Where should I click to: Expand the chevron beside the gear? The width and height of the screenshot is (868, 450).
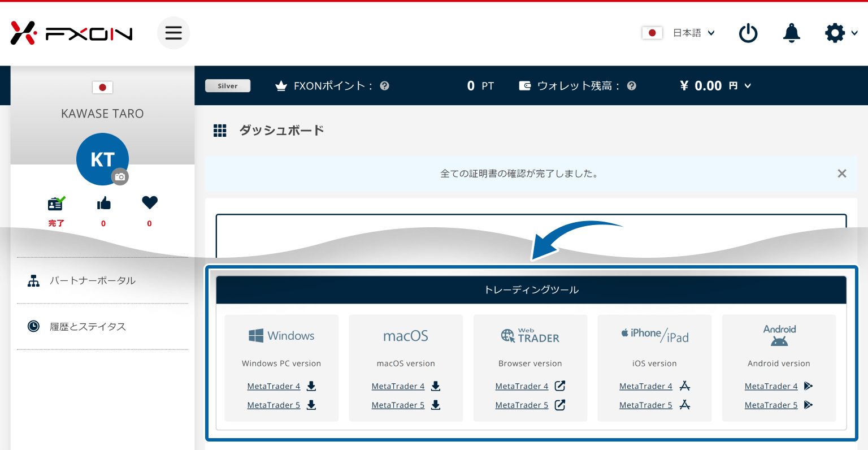pyautogui.click(x=854, y=33)
